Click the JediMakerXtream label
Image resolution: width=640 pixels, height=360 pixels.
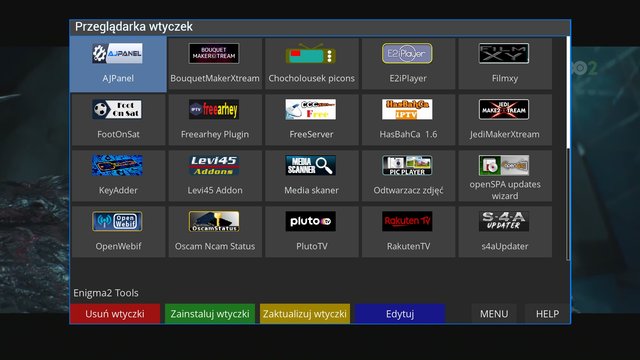click(x=504, y=134)
